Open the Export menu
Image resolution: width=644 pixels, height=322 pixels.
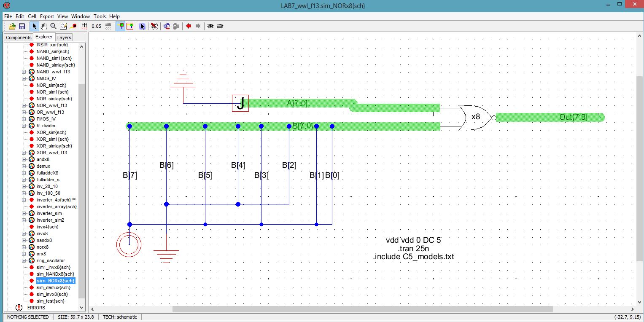pyautogui.click(x=47, y=16)
